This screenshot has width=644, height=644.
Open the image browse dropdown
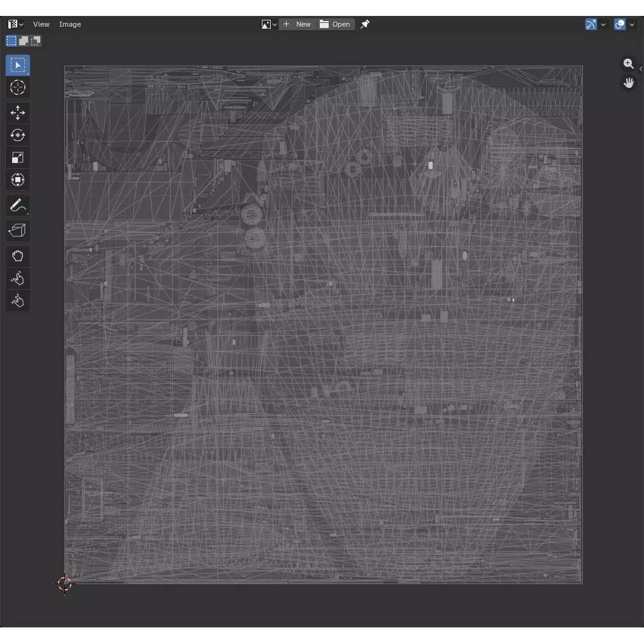pyautogui.click(x=269, y=24)
